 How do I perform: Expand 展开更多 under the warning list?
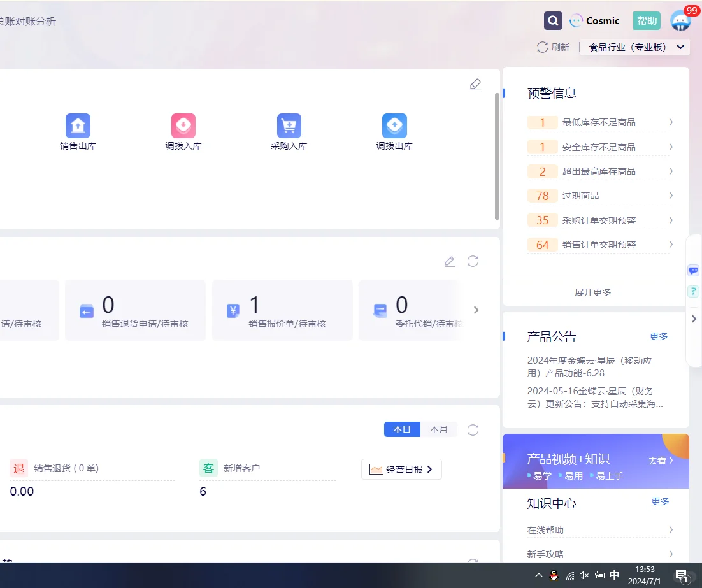pyautogui.click(x=592, y=292)
